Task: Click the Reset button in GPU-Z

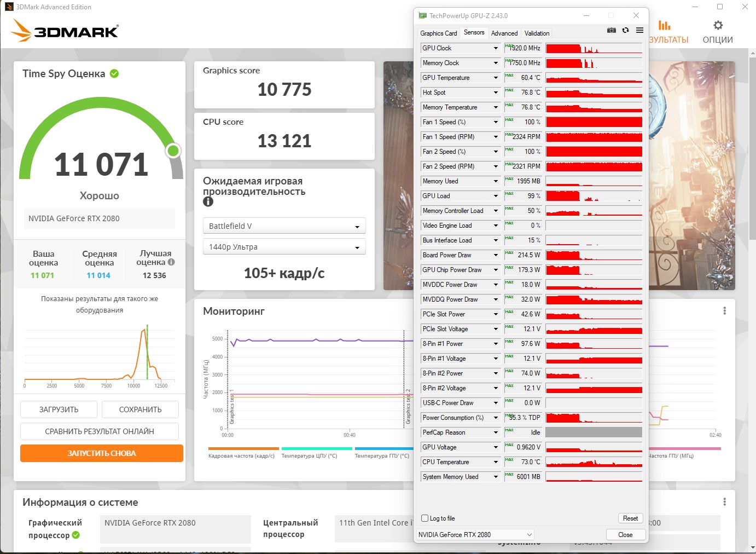Action: (630, 518)
